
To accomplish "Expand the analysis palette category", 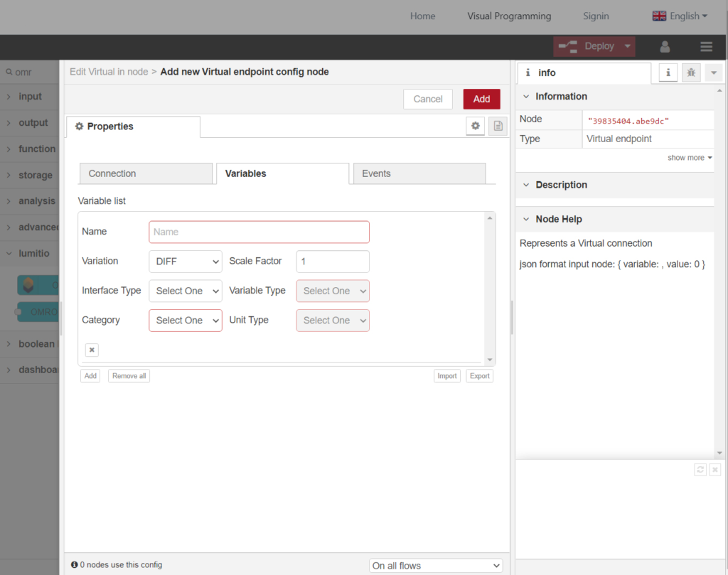I will [x=30, y=201].
